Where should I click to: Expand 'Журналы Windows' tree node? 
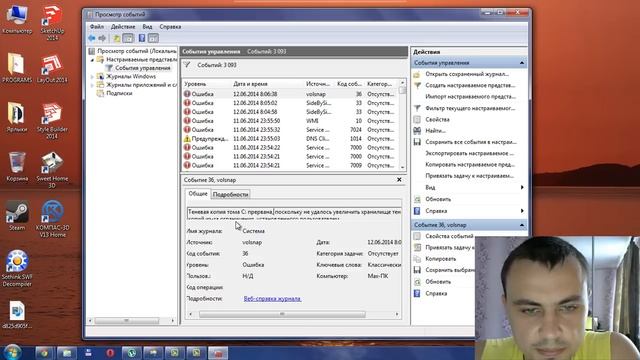[92, 76]
